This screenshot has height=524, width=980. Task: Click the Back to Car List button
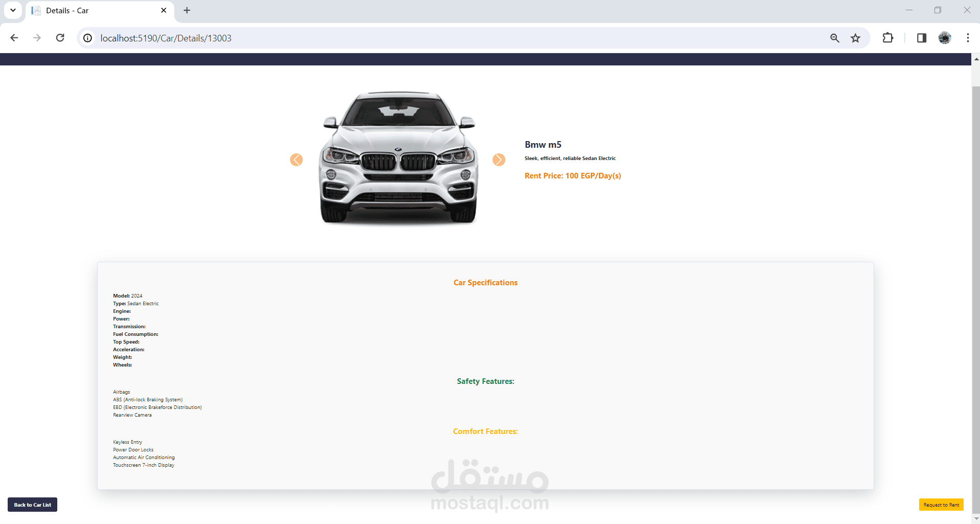(x=32, y=505)
